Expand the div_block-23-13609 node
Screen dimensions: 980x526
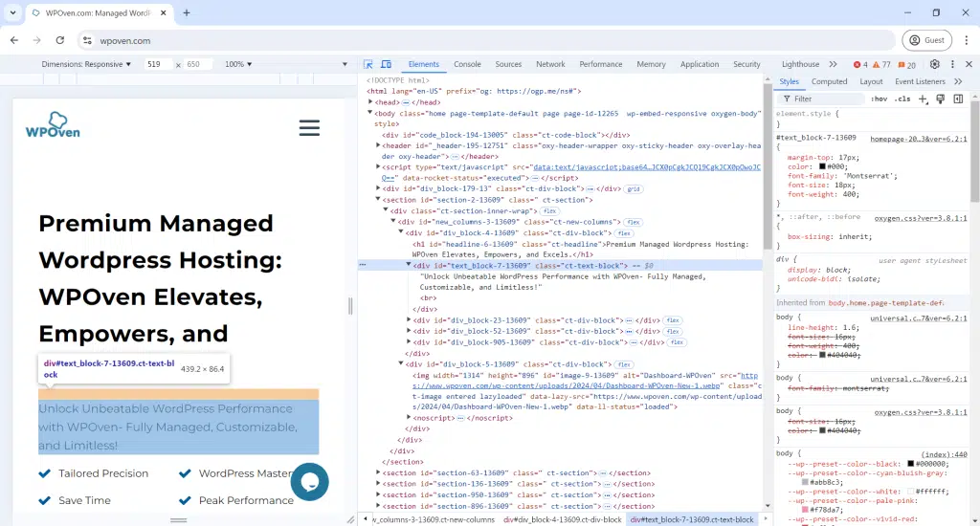pyautogui.click(x=409, y=320)
